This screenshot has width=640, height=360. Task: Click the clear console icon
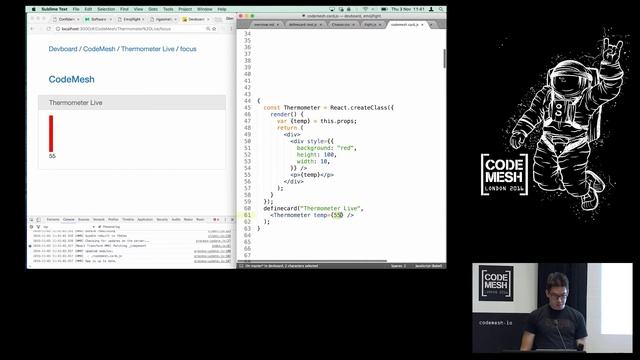point(31,227)
